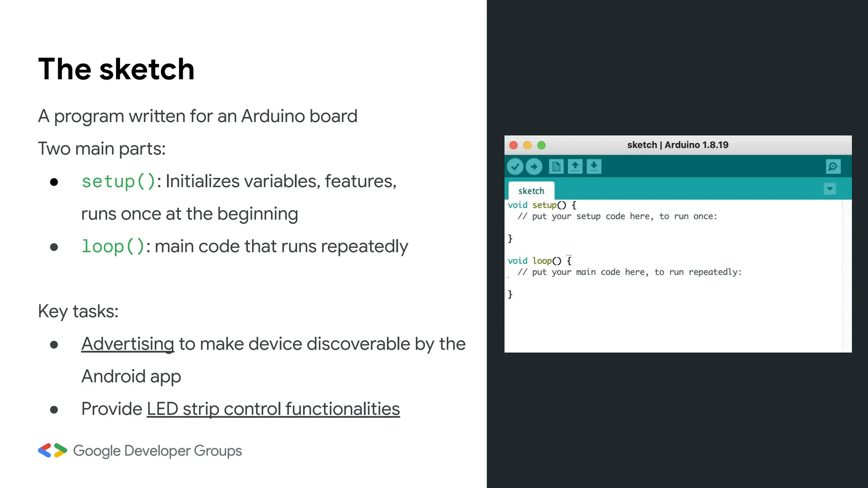Open a sketch using the up-arrow icon
This screenshot has height=488, width=868.
[x=575, y=166]
